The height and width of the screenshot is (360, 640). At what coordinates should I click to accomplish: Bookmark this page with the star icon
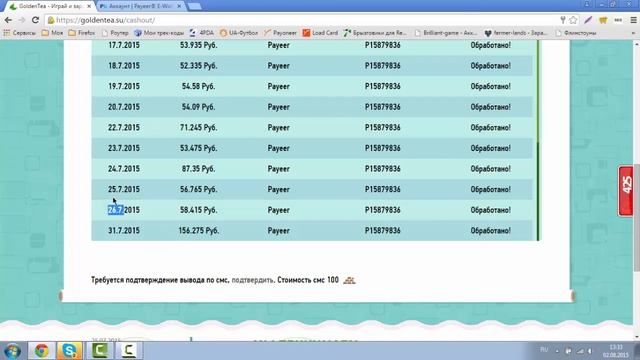coord(573,20)
